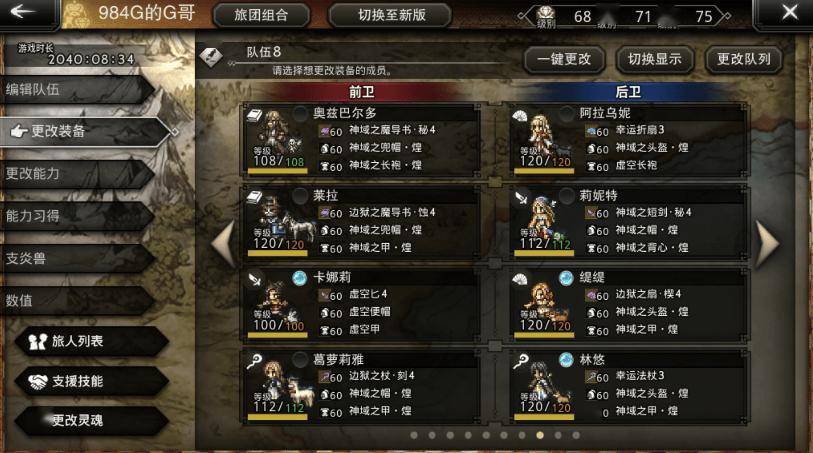Go to previous team with left arrow
Image resolution: width=813 pixels, height=453 pixels.
tap(224, 244)
